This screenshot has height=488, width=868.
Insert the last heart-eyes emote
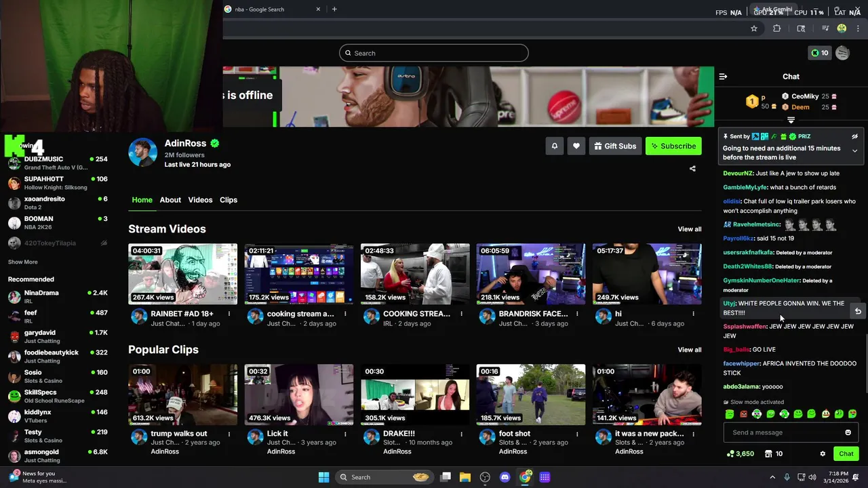(x=852, y=414)
